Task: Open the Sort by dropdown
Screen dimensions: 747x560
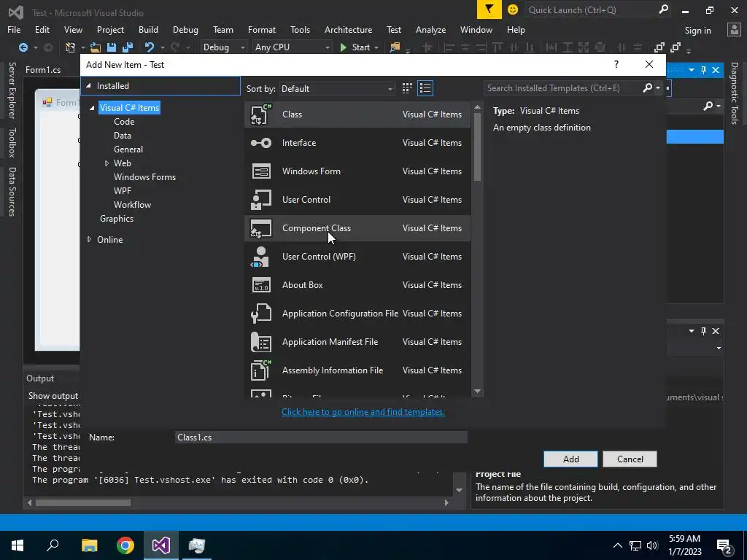Action: 337,88
